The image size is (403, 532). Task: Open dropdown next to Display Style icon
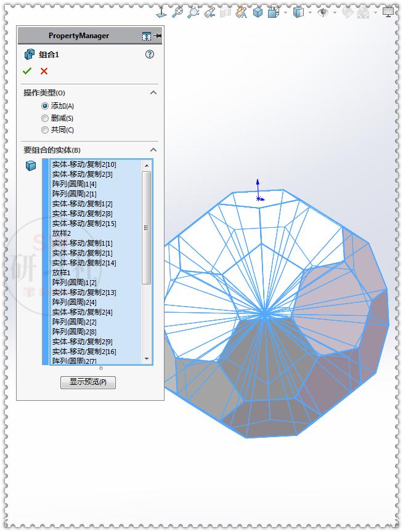285,13
